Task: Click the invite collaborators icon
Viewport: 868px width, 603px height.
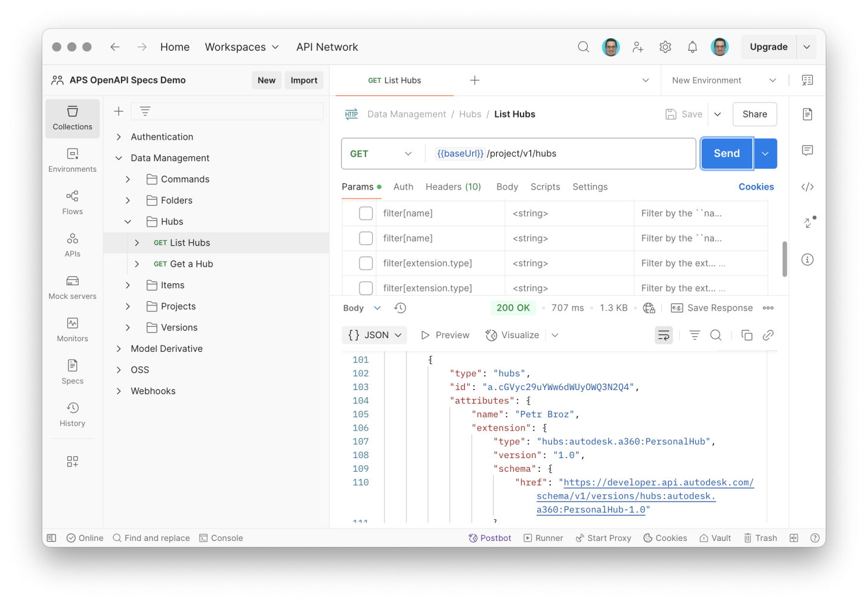Action: (x=638, y=47)
